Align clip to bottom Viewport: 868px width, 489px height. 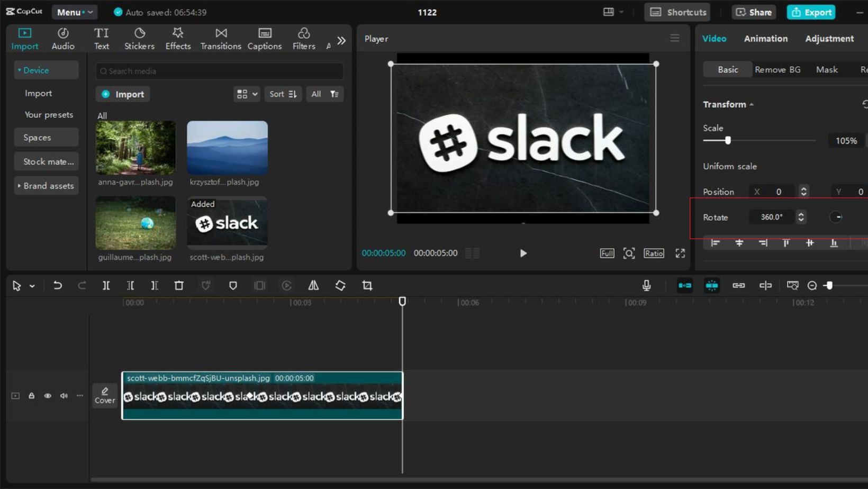pyautogui.click(x=834, y=243)
